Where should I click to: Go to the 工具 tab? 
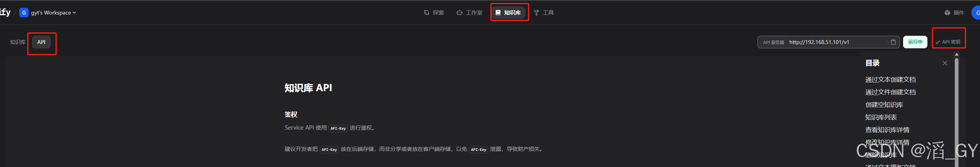pos(544,13)
